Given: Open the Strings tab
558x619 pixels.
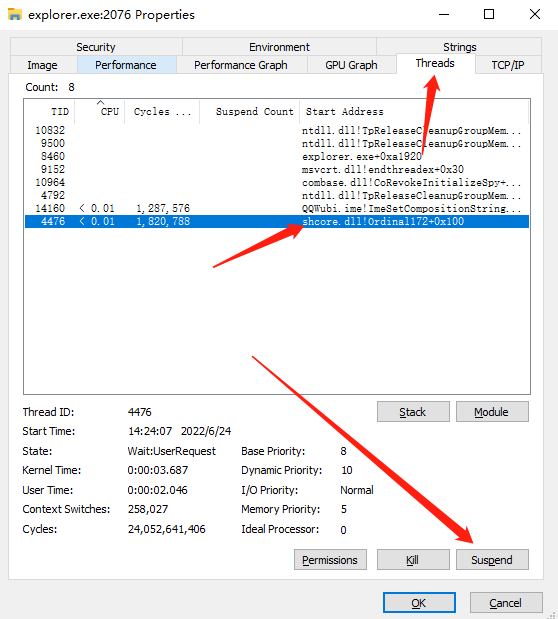Looking at the screenshot, I should pos(459,47).
